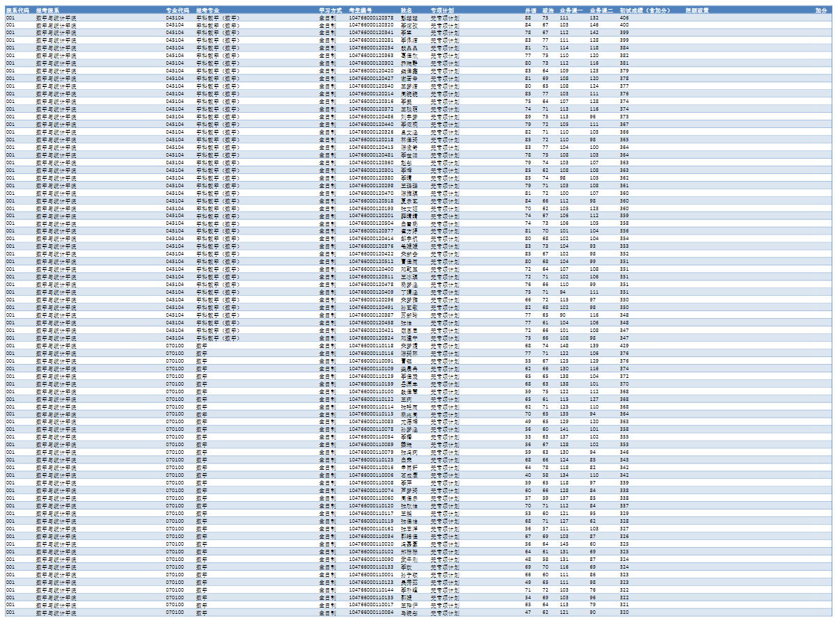Select exam number cell 104766000110084

point(371,613)
